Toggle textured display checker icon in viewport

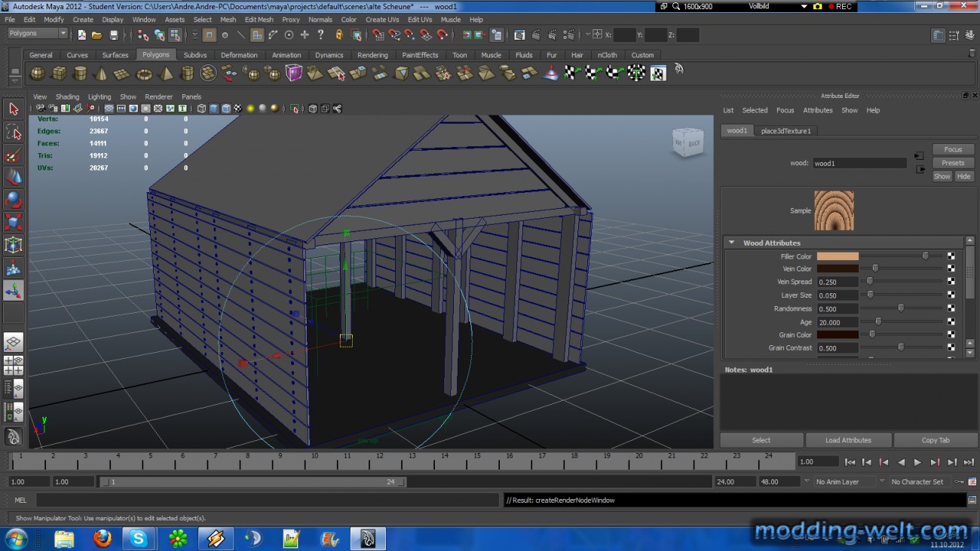click(x=237, y=109)
